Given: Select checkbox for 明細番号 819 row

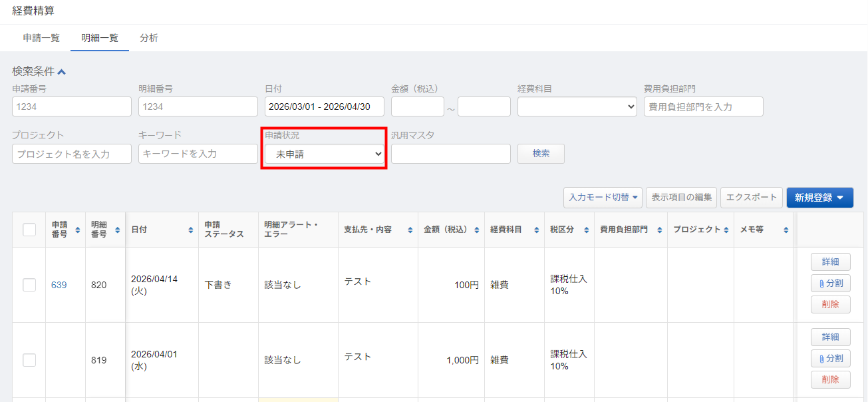Looking at the screenshot, I should tap(29, 360).
